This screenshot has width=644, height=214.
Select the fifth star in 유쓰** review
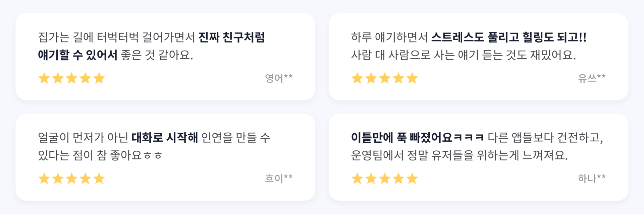click(x=412, y=78)
